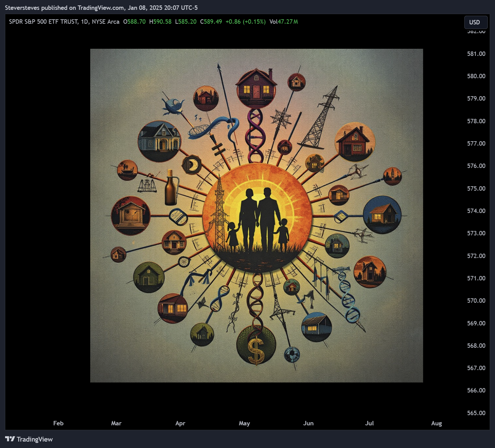Click the 572.00 price axis label
The height and width of the screenshot is (448, 495).
pos(476,256)
